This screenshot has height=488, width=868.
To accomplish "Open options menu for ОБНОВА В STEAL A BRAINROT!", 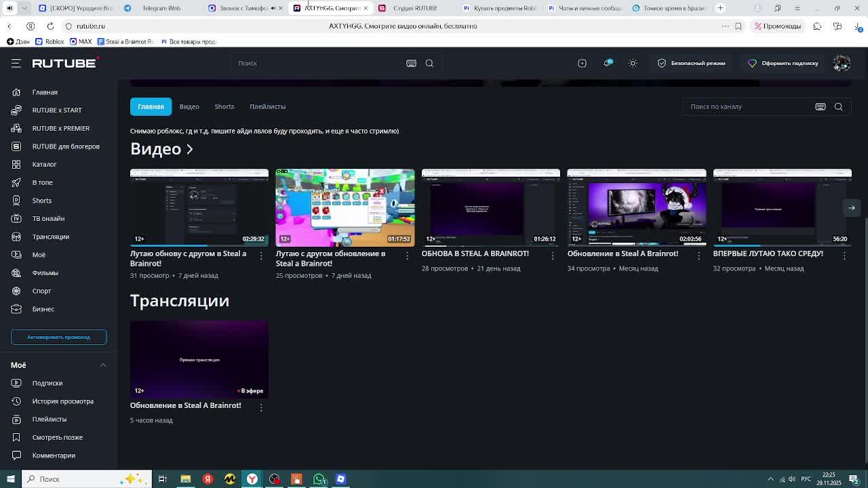I will (x=553, y=256).
